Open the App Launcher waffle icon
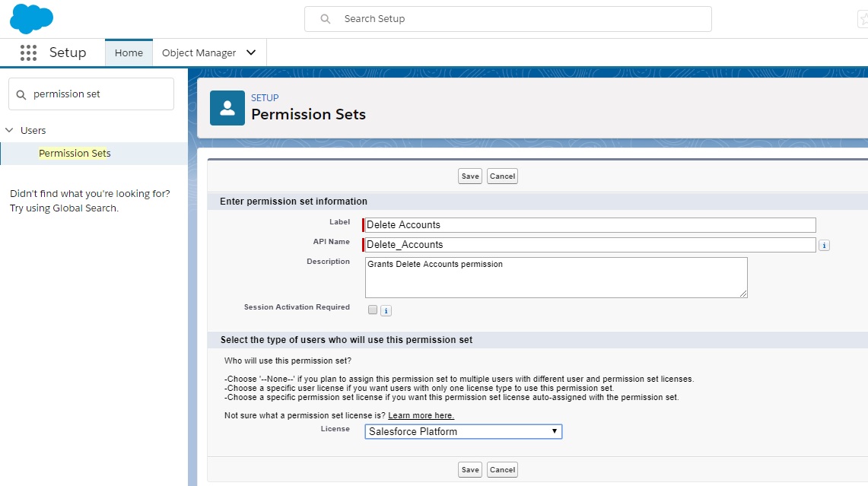The height and width of the screenshot is (486, 868). (x=28, y=52)
